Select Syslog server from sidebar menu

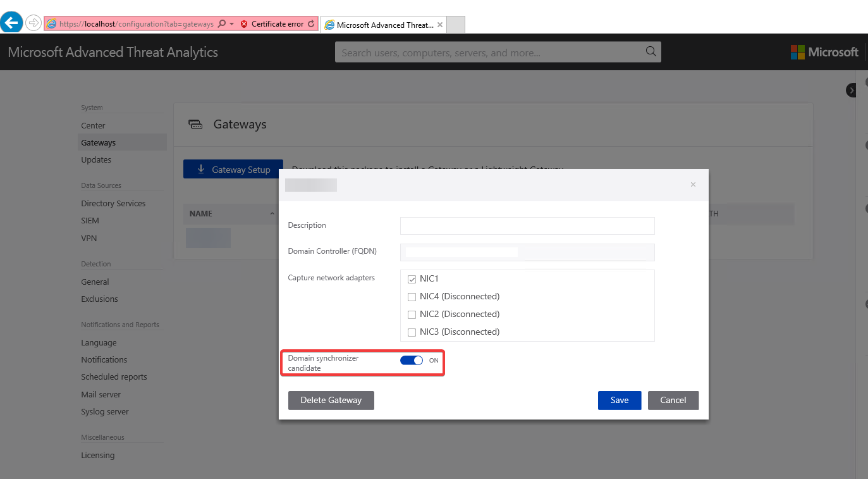point(105,412)
